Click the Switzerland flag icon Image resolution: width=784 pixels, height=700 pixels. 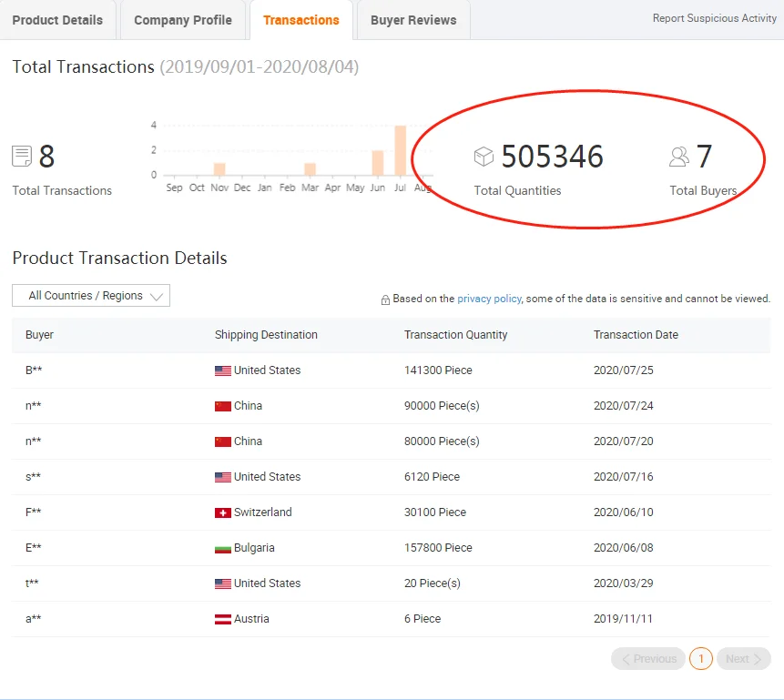(x=222, y=512)
